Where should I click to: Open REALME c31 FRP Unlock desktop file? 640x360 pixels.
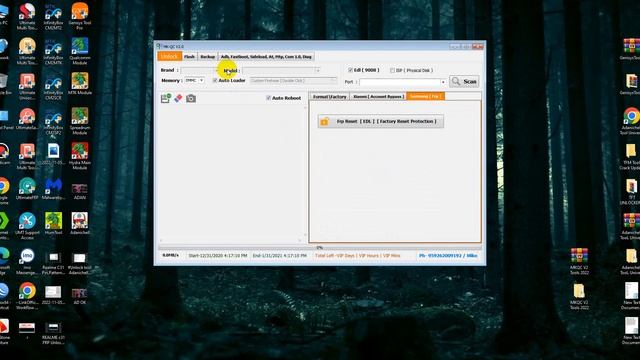click(x=53, y=333)
